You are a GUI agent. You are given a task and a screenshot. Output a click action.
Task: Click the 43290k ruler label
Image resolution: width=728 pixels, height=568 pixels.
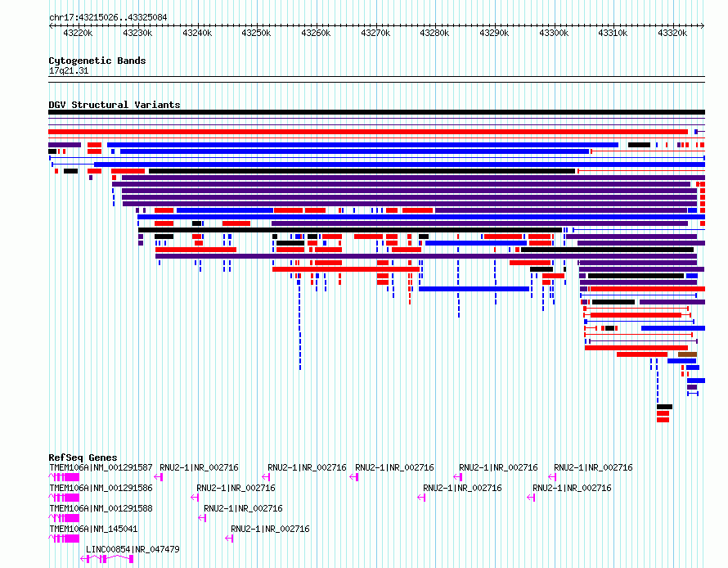pyautogui.click(x=494, y=33)
